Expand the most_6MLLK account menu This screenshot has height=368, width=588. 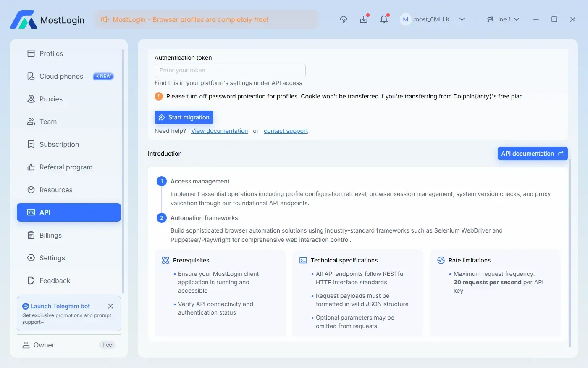click(x=433, y=19)
